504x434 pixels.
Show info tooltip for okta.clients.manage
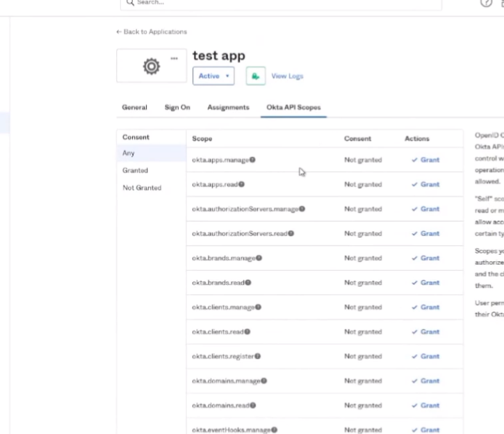click(x=258, y=307)
